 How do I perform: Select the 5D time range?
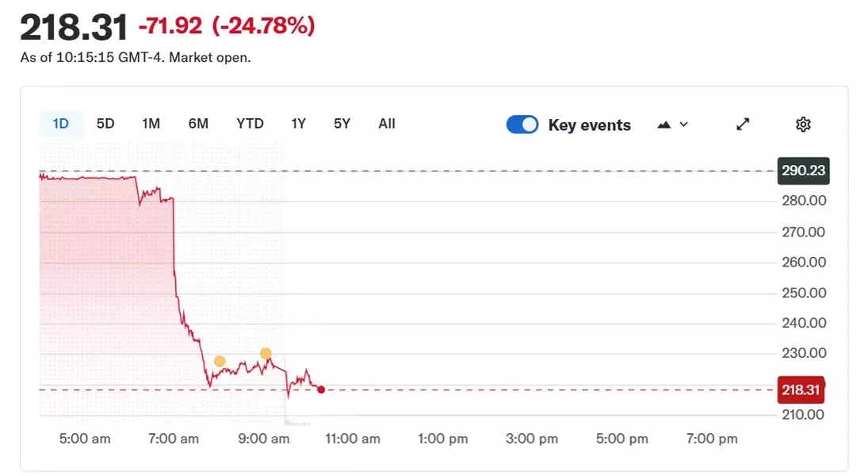point(105,124)
